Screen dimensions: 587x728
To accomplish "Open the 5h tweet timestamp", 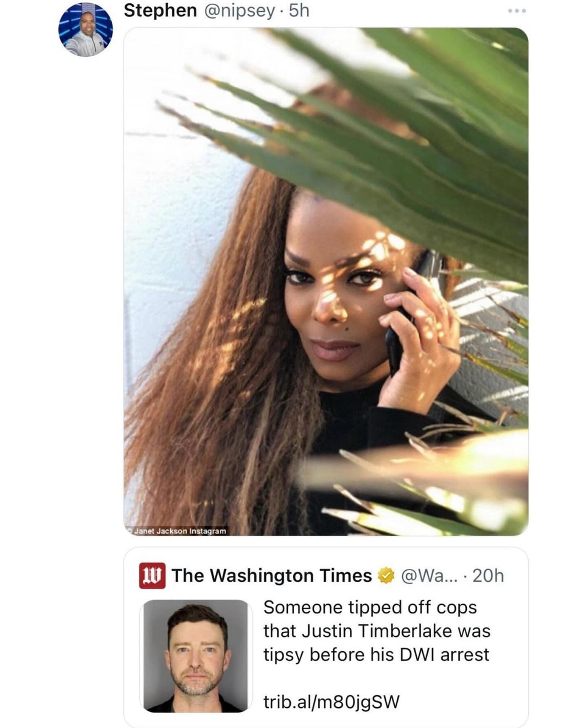I will pyautogui.click(x=299, y=11).
